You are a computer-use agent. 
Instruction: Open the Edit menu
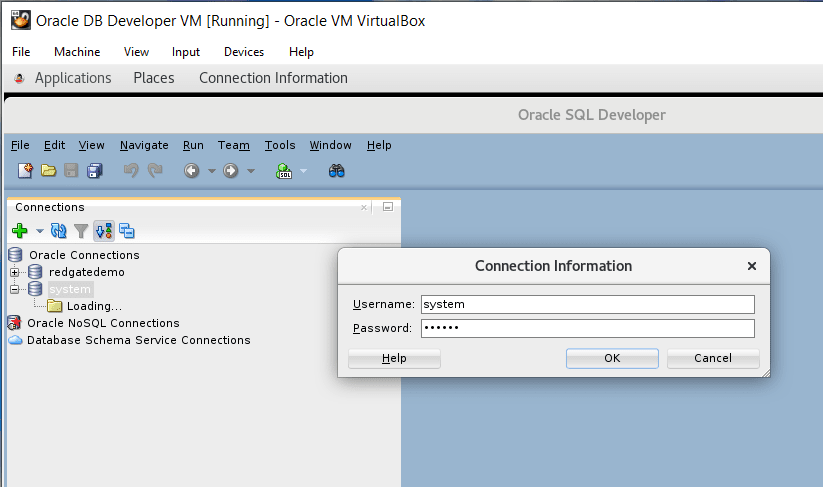(x=54, y=145)
